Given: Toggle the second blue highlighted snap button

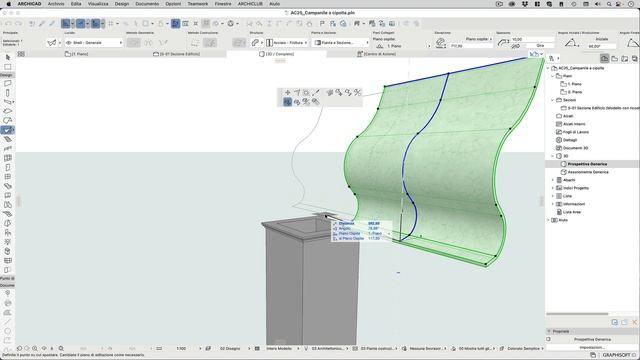Looking at the screenshot, I should tap(80, 24).
